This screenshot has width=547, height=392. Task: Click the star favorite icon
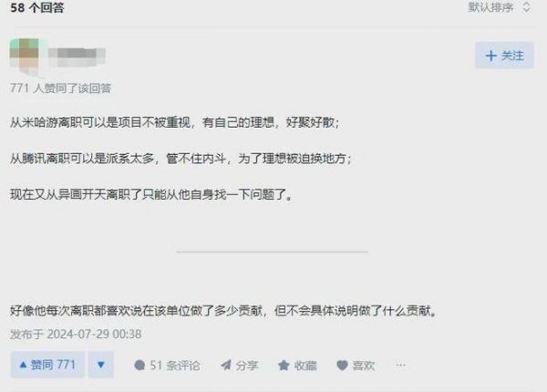[x=284, y=366]
